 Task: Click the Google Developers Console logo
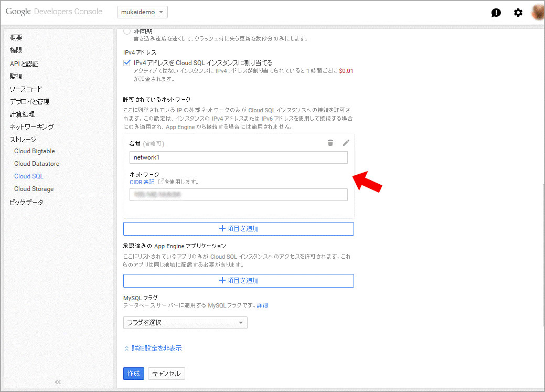[54, 12]
